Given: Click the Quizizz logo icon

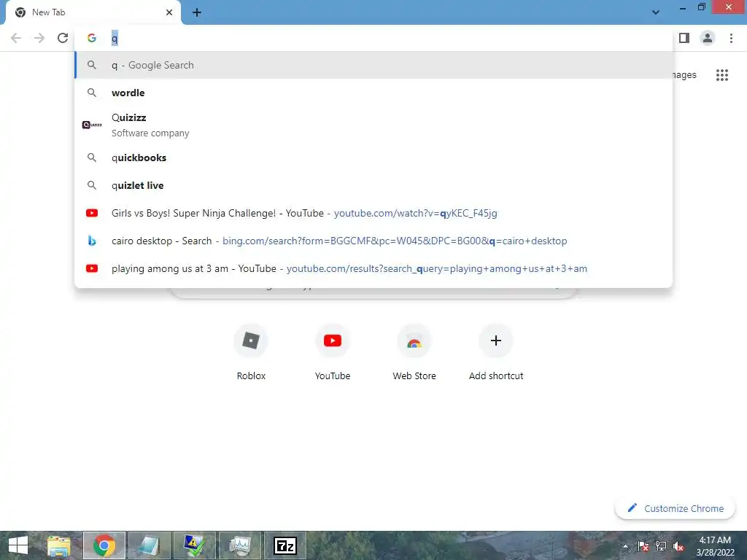Looking at the screenshot, I should point(92,125).
